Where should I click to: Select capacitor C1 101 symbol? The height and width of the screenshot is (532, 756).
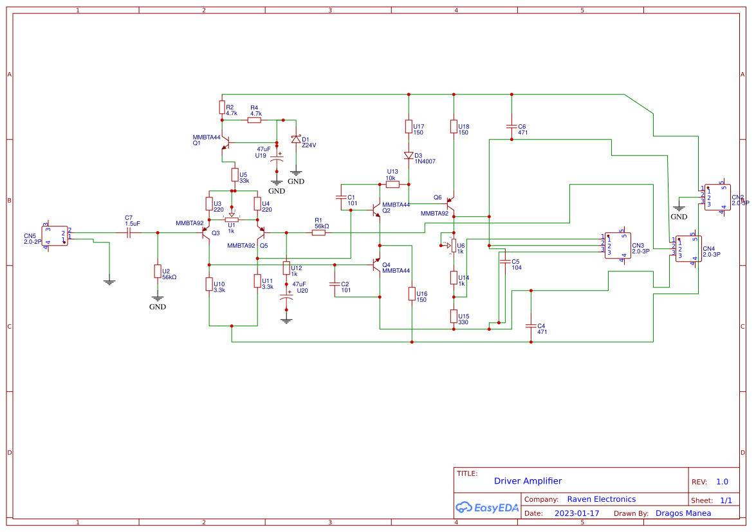coord(342,196)
